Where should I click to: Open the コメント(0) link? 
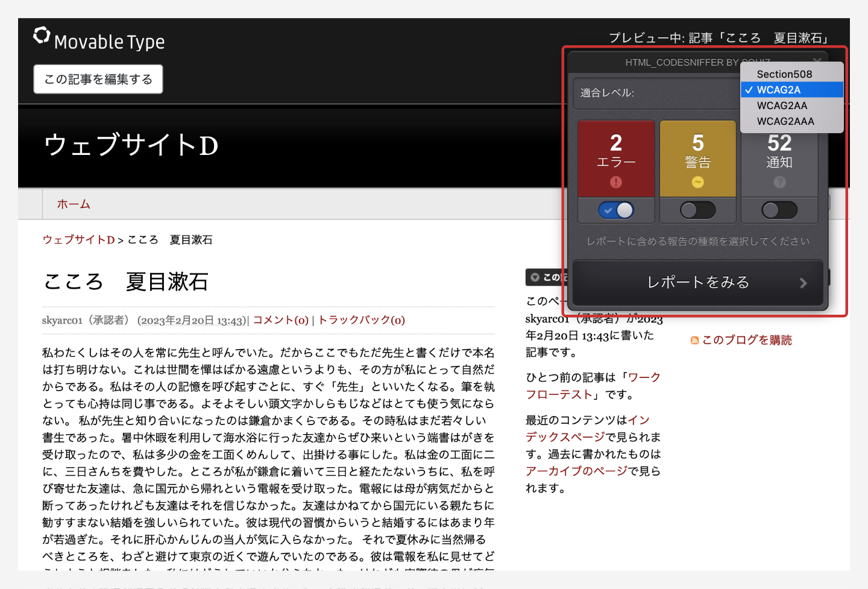280,320
